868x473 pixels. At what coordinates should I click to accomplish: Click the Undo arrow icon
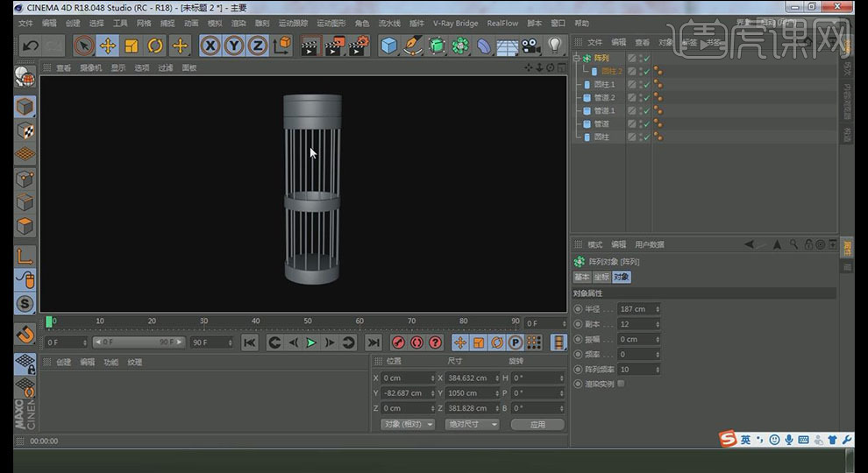pyautogui.click(x=31, y=46)
